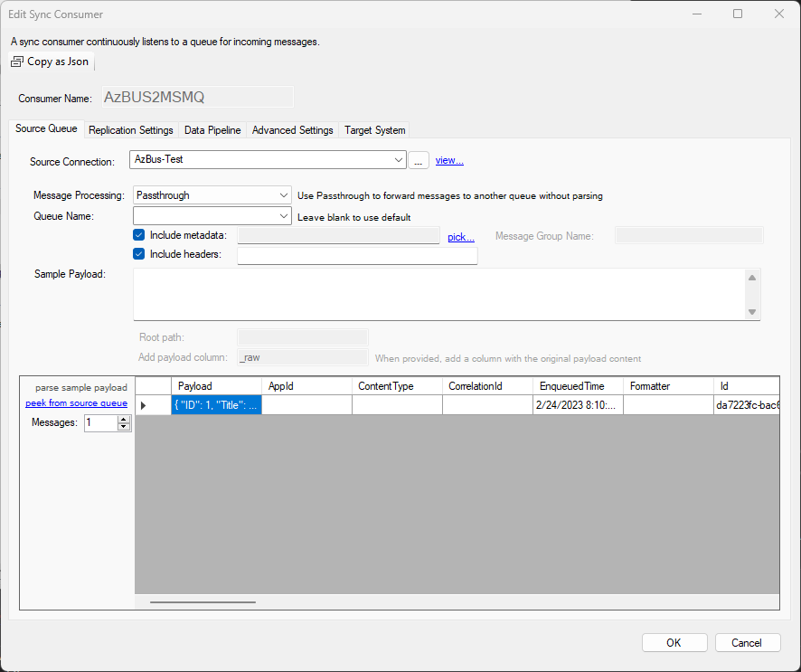The image size is (801, 672).
Task: Close the Edit Sync Consumer dialog
Action: [x=778, y=14]
